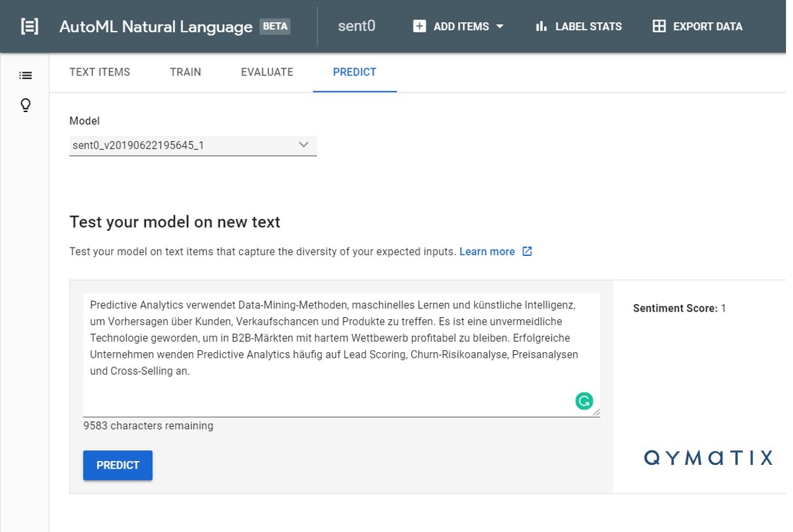Screen dimensions: 793x532
Task: Click Export Data button
Action: (697, 27)
